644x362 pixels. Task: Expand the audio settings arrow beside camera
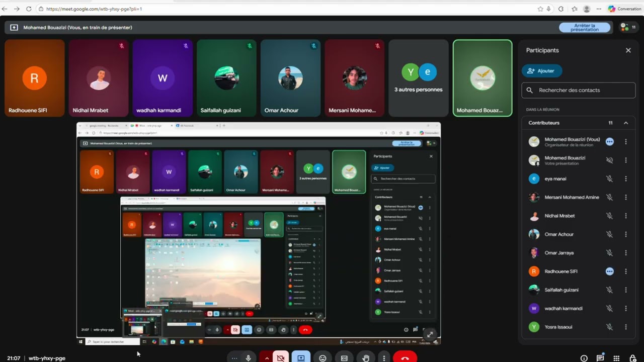(267, 358)
